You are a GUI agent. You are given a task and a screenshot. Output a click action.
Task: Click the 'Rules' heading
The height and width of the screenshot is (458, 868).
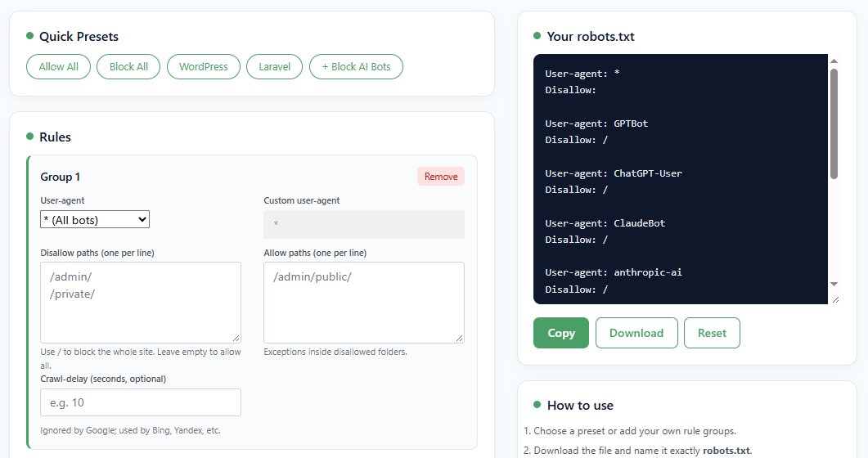point(55,137)
